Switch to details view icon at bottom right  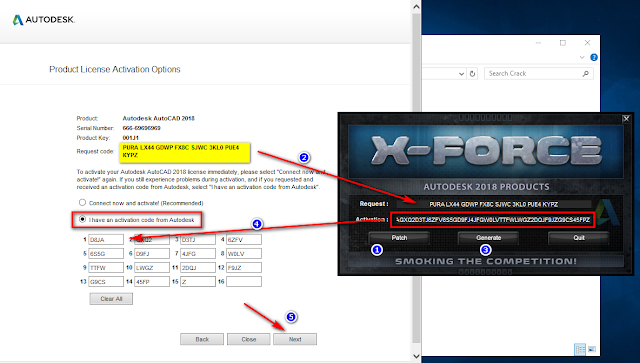coord(580,350)
